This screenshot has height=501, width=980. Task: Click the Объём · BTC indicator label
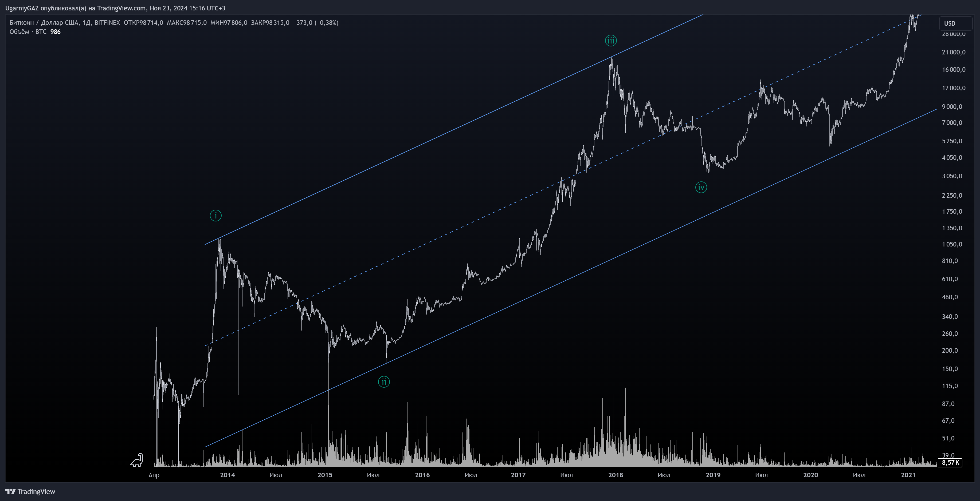point(28,31)
